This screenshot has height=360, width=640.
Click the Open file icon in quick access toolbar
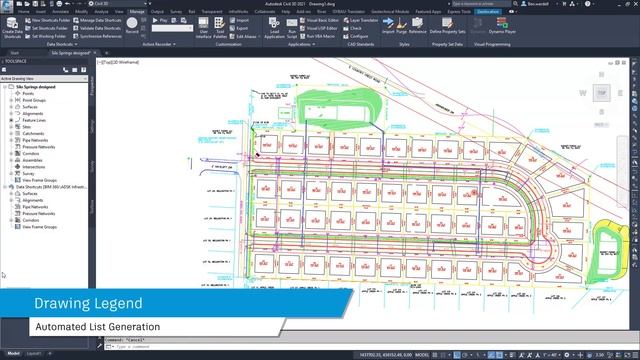27,4
